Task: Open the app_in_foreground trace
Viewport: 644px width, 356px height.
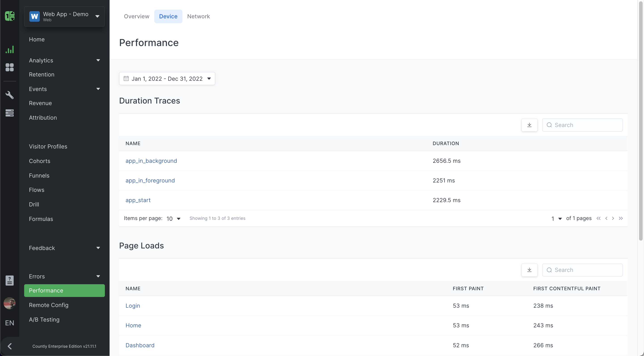Action: click(x=150, y=180)
